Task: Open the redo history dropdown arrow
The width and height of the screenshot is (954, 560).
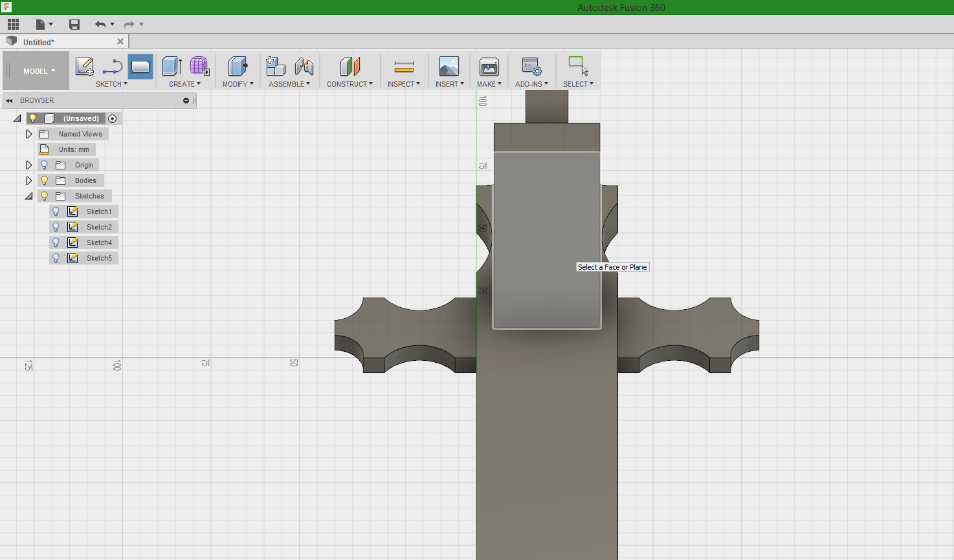Action: pos(142,25)
